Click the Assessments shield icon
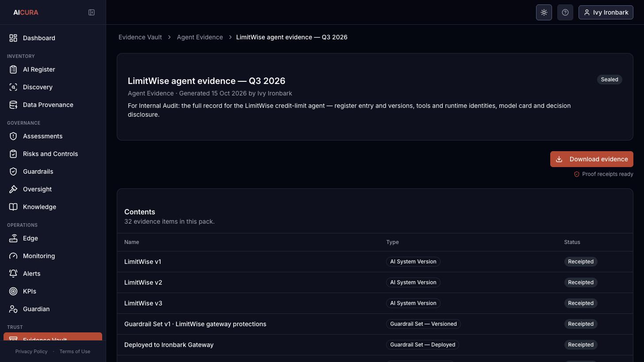Viewport: 644px width, 362px height. 13,136
